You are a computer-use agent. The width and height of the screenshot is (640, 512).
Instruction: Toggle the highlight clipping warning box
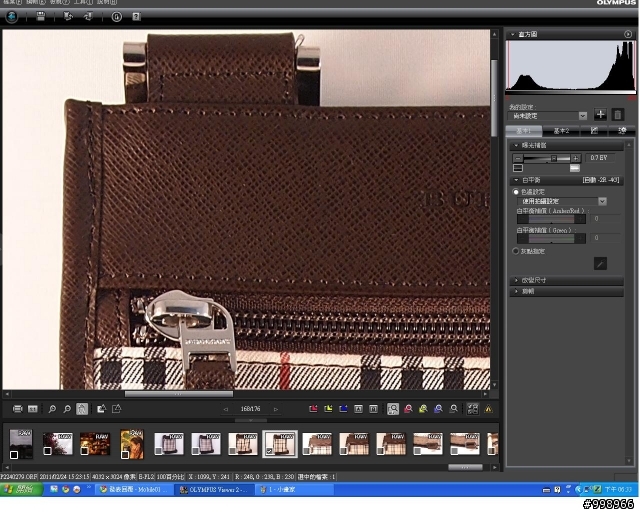point(574,168)
